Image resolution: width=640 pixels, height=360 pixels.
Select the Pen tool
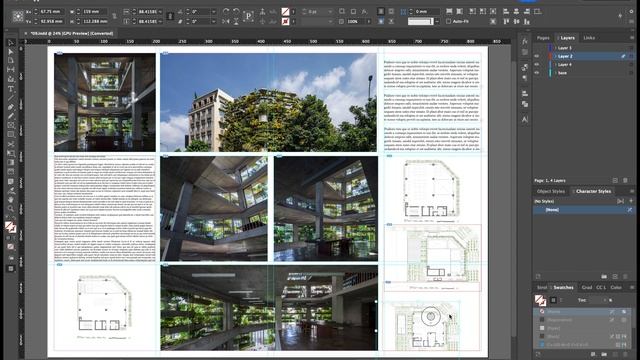pyautogui.click(x=11, y=107)
